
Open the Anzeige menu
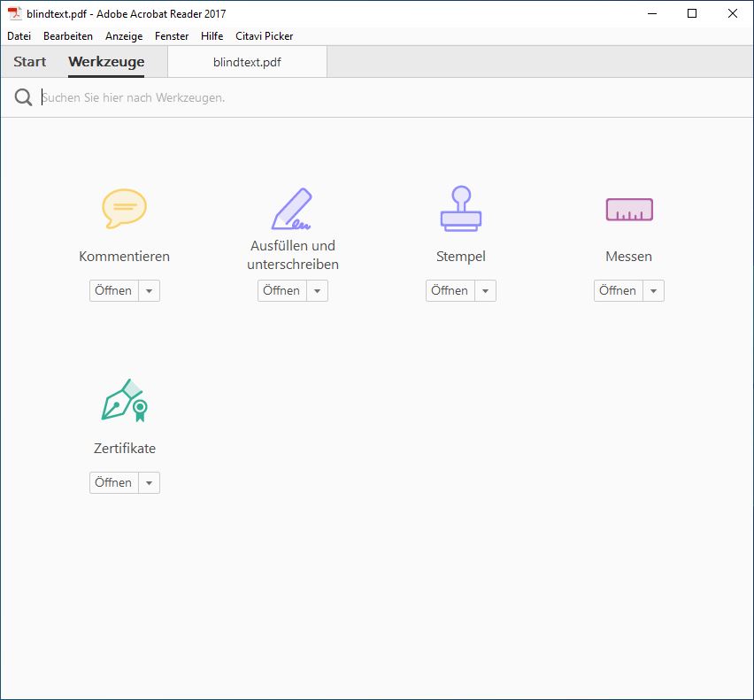124,36
